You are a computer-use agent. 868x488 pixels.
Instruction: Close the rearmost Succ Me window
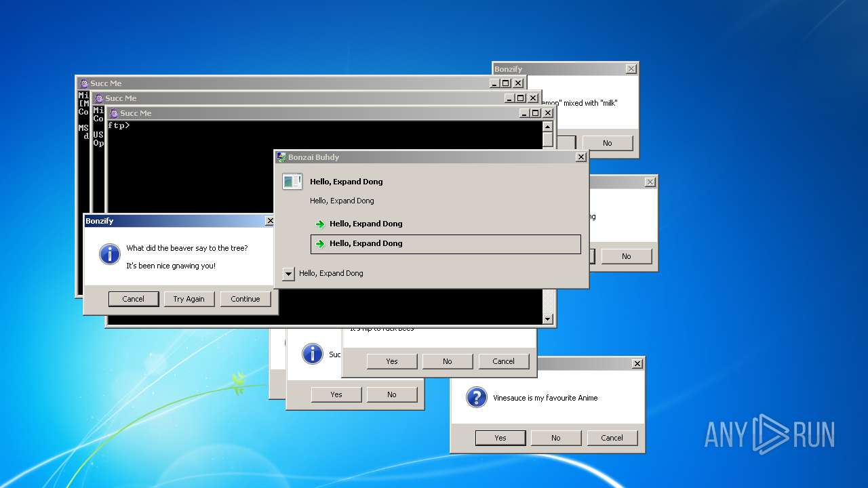coord(518,83)
